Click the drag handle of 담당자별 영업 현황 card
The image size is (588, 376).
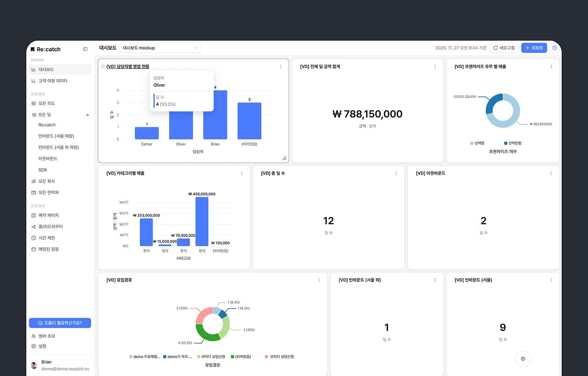[x=103, y=67]
